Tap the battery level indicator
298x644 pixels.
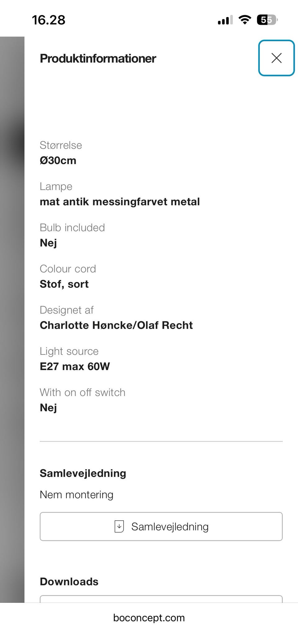(267, 20)
